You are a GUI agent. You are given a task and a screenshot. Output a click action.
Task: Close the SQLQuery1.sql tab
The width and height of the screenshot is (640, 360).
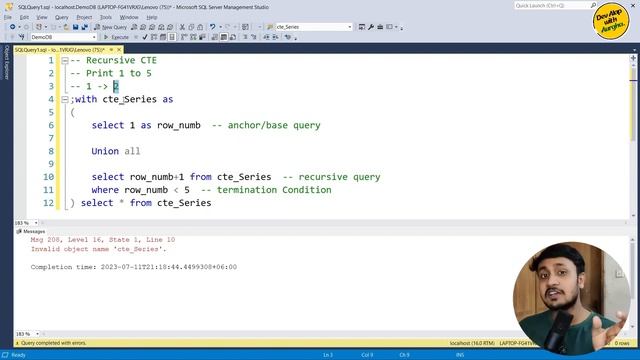pos(119,50)
